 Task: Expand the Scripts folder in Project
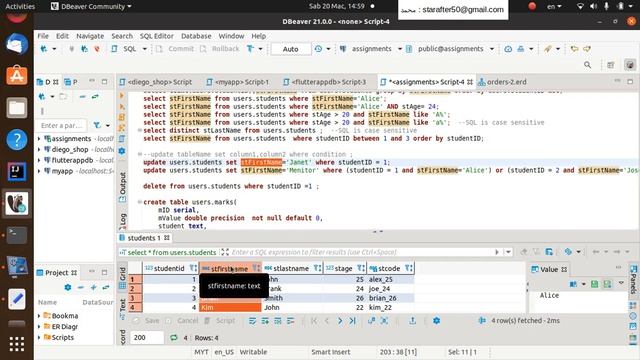tap(39, 337)
